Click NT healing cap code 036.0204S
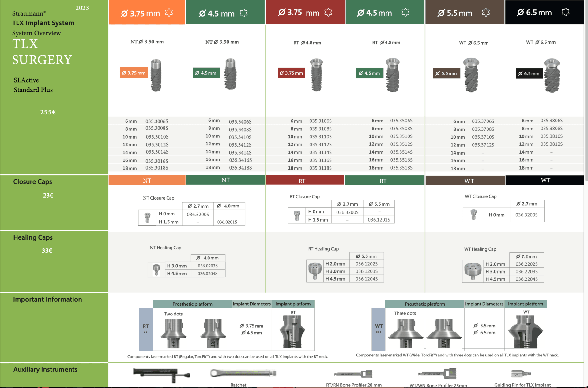This screenshot has width=588, height=388. coord(208,274)
